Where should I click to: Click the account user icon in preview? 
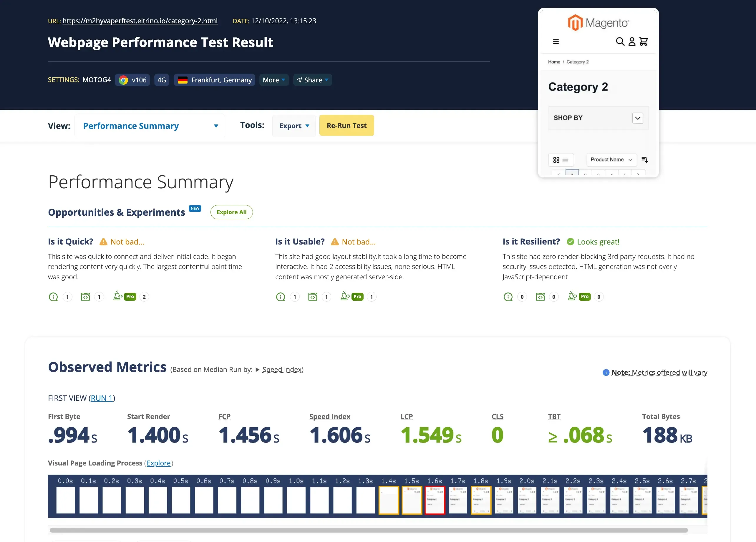click(632, 42)
